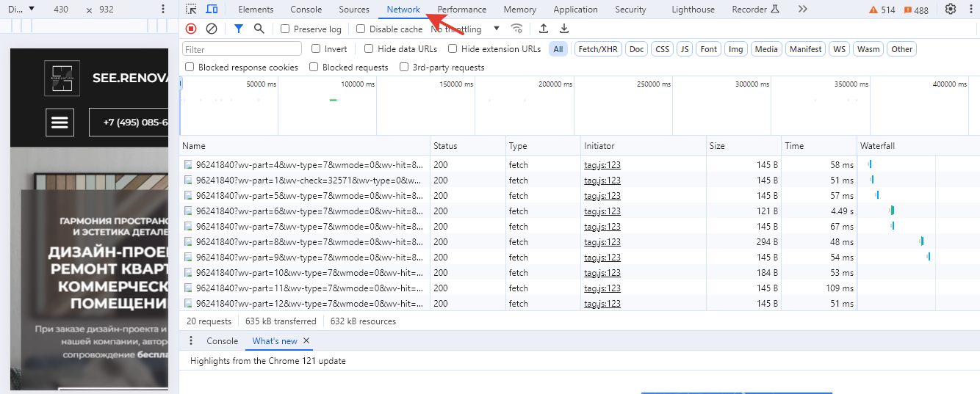Import a HAR file
This screenshot has height=394, width=980.
pos(544,29)
